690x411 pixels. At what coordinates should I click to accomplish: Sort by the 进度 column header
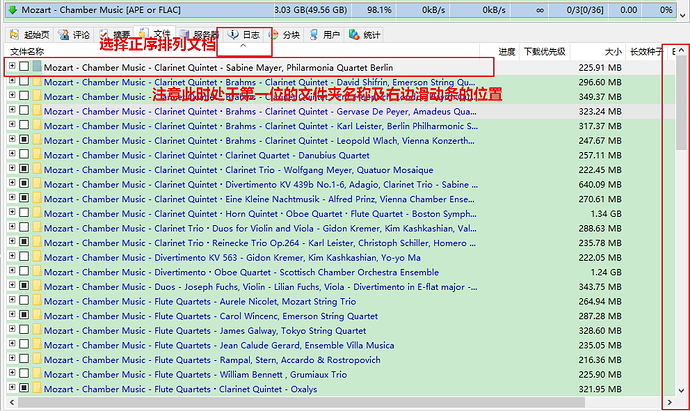coord(506,52)
